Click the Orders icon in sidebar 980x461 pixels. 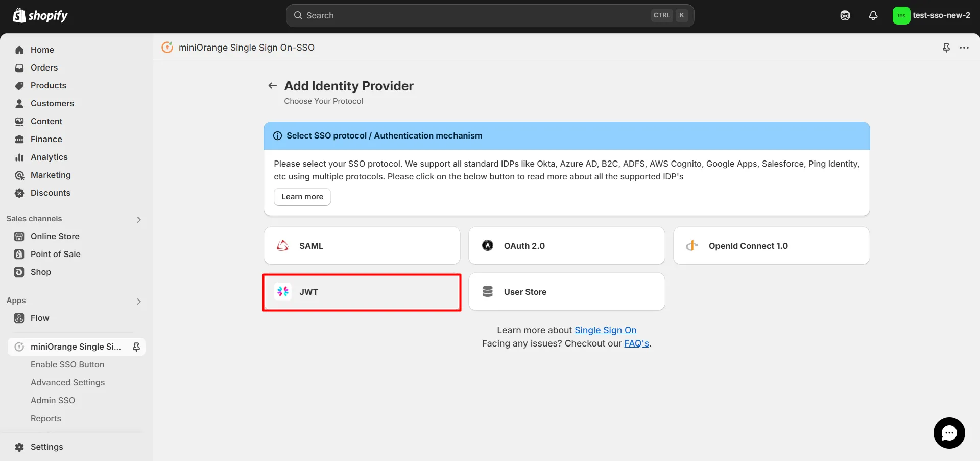tap(19, 67)
